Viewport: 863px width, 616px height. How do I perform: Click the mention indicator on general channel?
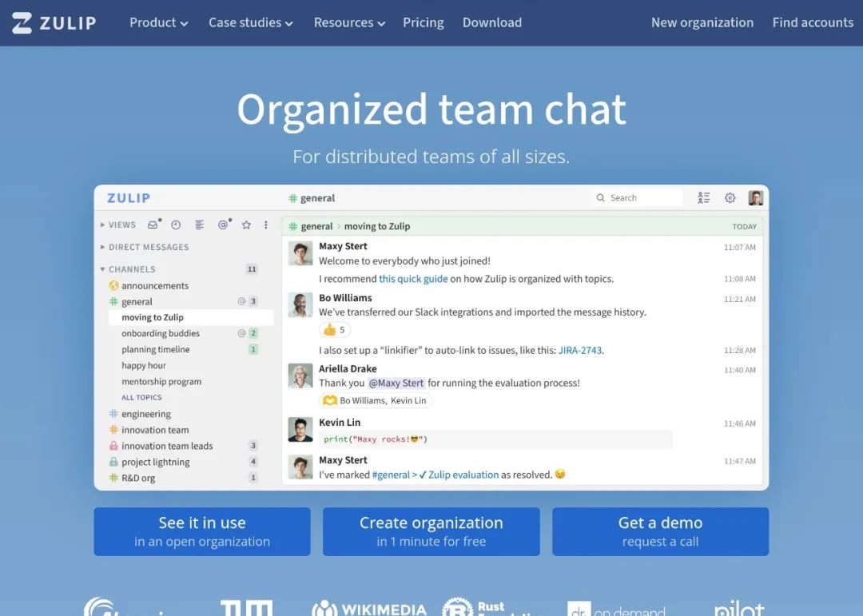point(241,301)
